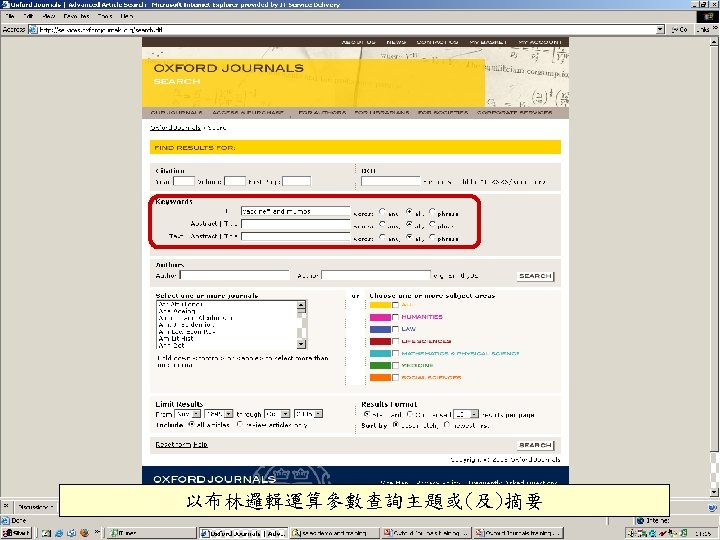This screenshot has height=540, width=720.
Task: Click the Reset Form link
Action: click(x=173, y=444)
